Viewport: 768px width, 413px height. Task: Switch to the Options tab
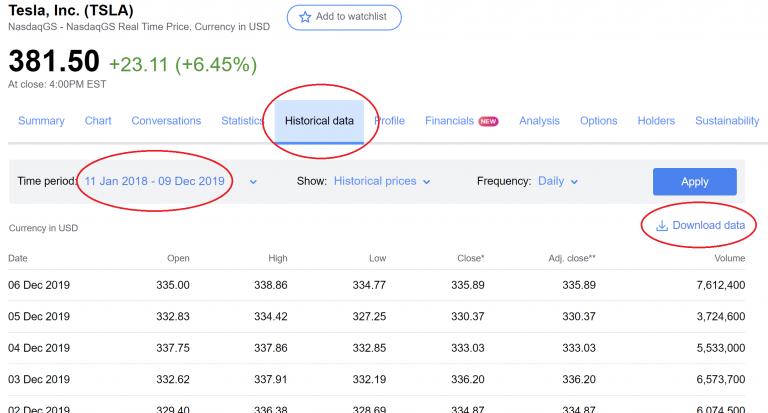tap(599, 121)
